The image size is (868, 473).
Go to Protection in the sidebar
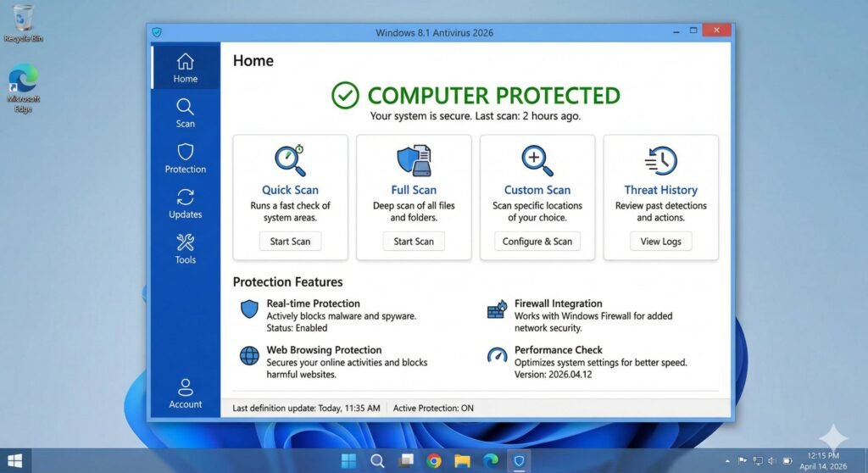[186, 159]
